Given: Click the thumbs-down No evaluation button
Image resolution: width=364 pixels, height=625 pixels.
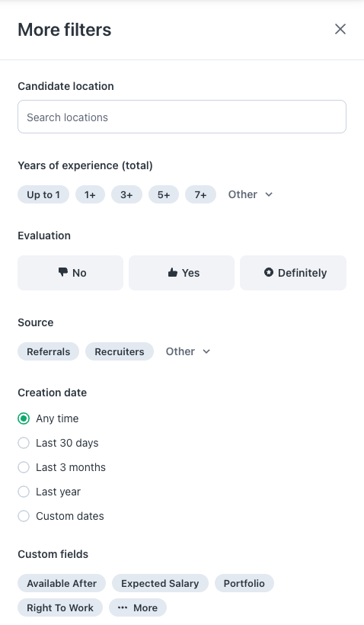Looking at the screenshot, I should [71, 273].
